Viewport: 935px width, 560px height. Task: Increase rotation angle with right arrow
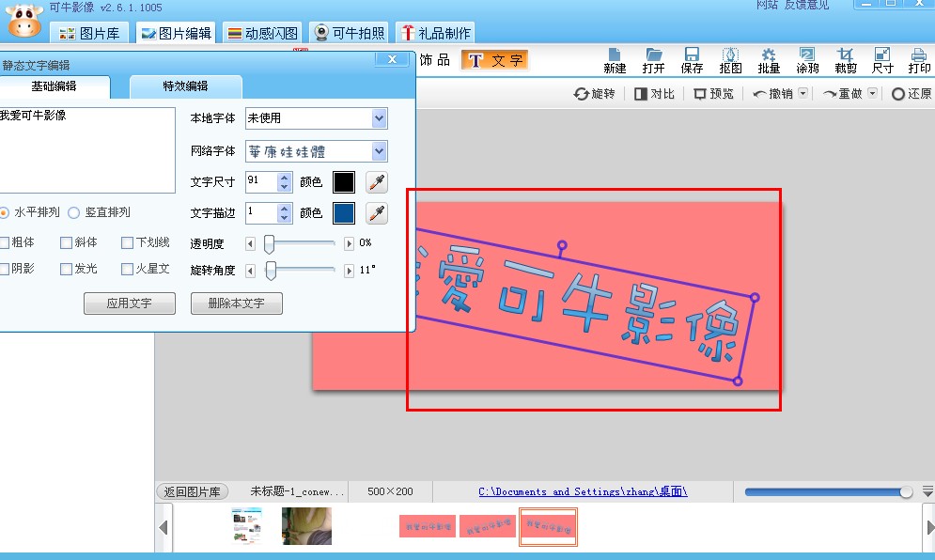click(349, 271)
